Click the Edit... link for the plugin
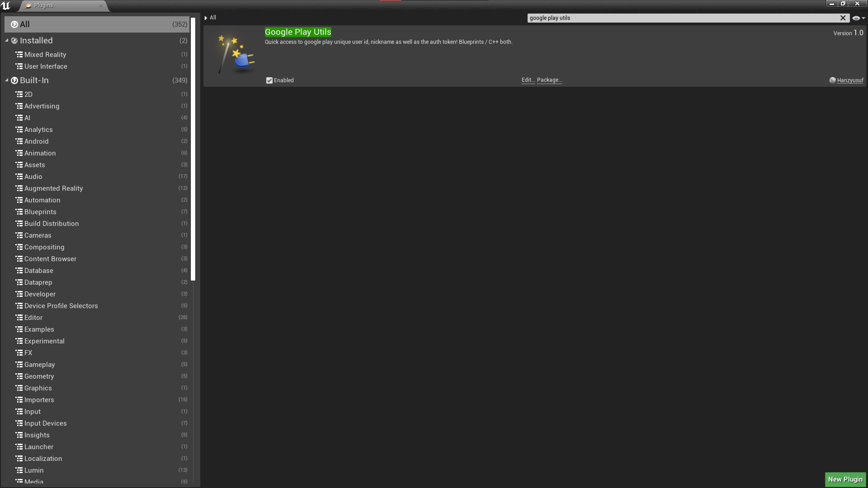 click(x=528, y=80)
